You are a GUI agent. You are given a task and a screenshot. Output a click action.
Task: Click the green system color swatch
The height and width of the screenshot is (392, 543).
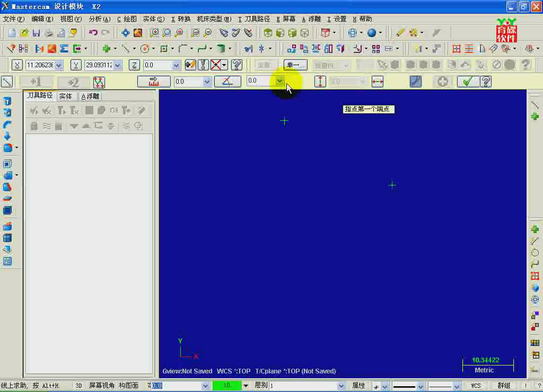click(x=227, y=386)
